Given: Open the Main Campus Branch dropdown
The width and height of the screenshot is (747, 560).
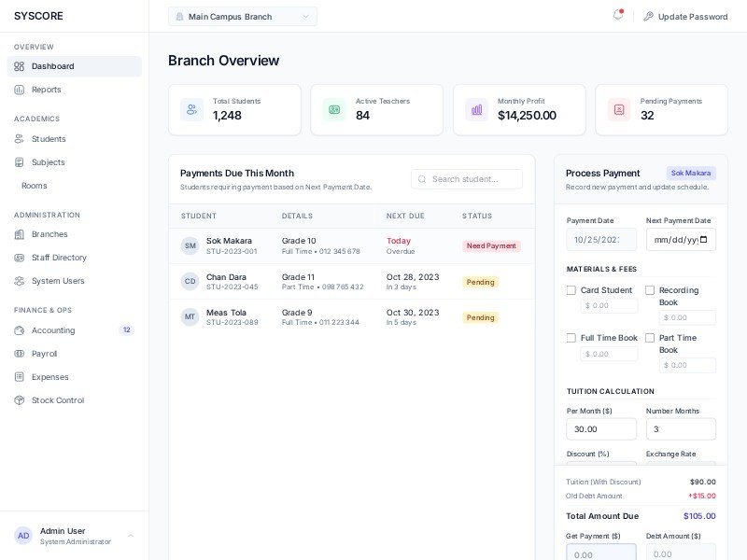Looking at the screenshot, I should (243, 17).
